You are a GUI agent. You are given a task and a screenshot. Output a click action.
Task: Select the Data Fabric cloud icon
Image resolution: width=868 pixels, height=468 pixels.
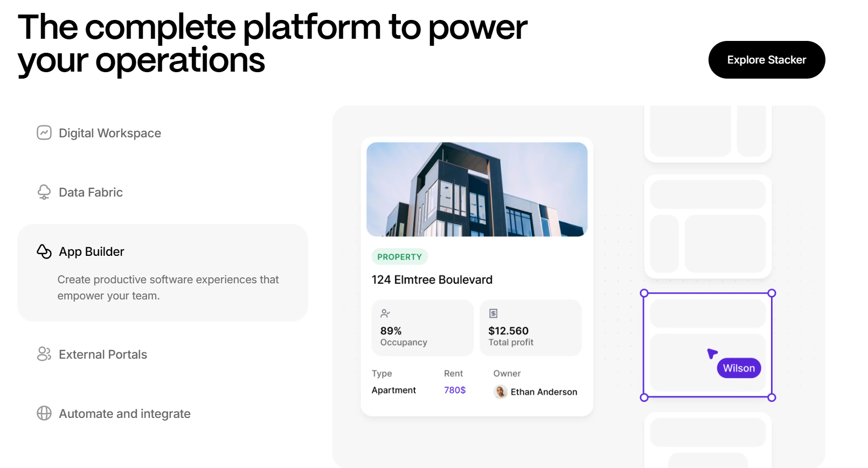click(x=44, y=192)
